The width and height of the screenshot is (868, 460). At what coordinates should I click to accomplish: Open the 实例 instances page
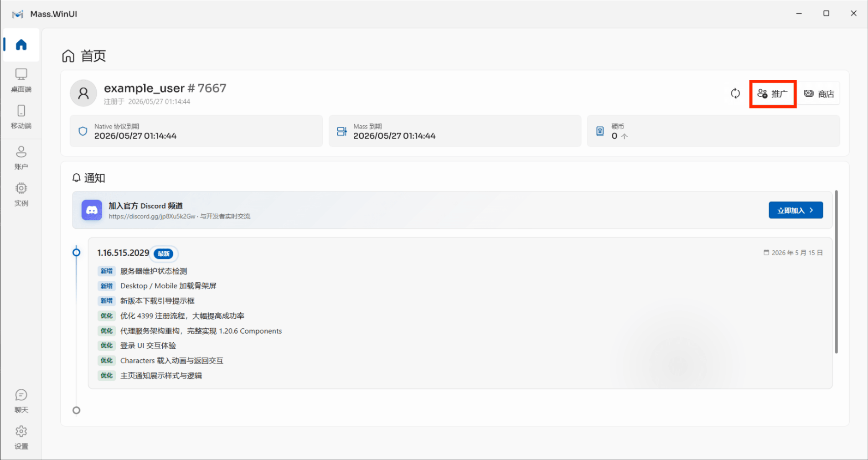(21, 194)
